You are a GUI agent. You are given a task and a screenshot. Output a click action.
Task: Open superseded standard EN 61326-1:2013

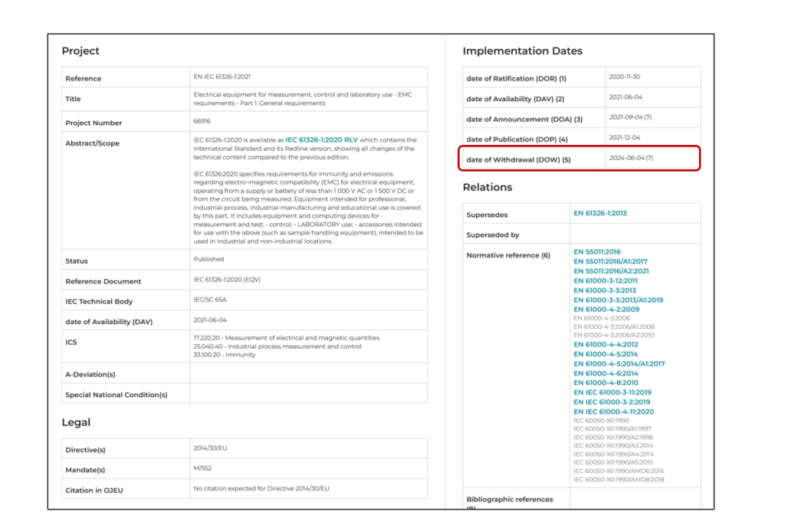click(x=599, y=213)
